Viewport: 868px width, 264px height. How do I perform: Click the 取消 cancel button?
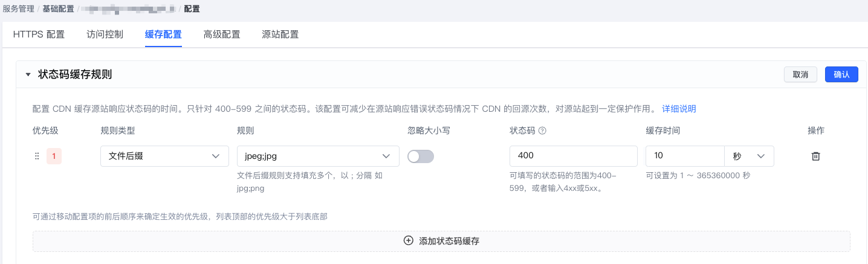[x=800, y=74]
